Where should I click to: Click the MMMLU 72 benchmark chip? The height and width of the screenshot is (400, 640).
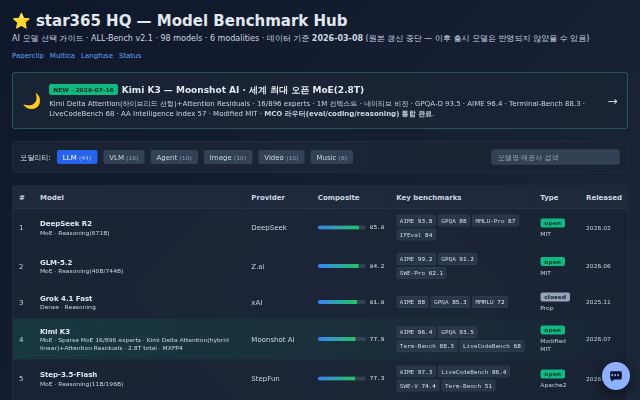coord(490,302)
